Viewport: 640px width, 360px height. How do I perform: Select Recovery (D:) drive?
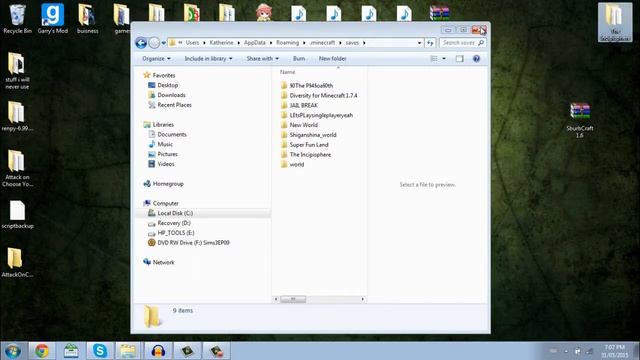click(x=174, y=223)
